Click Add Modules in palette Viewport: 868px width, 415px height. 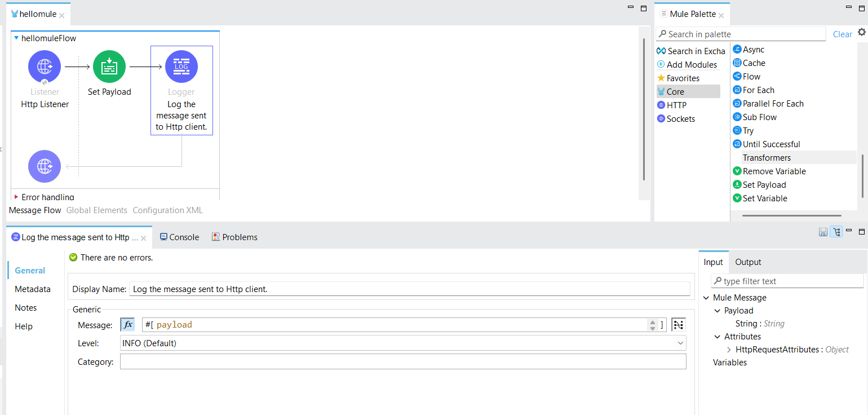pyautogui.click(x=688, y=64)
